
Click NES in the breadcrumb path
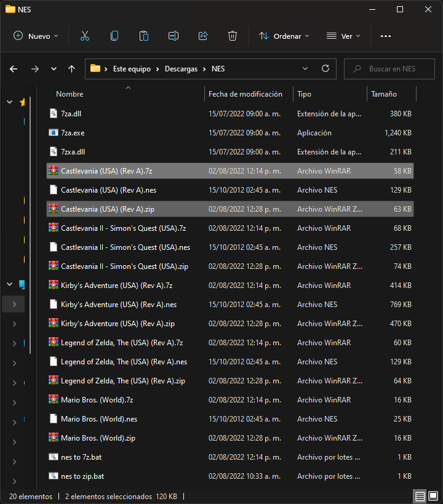coord(218,69)
